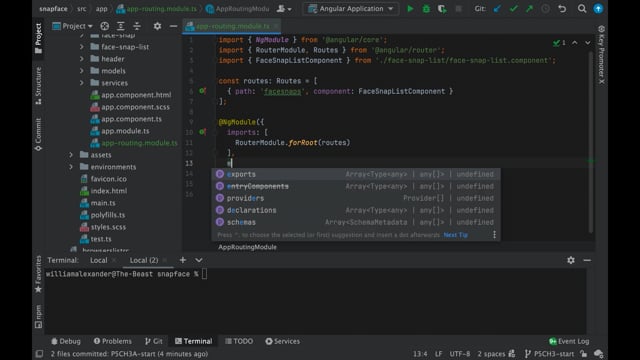
Task: Click the Next Tip link
Action: pos(456,235)
